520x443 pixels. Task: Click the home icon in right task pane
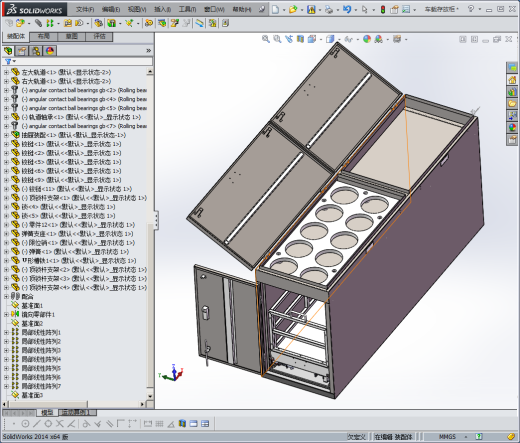click(x=512, y=80)
